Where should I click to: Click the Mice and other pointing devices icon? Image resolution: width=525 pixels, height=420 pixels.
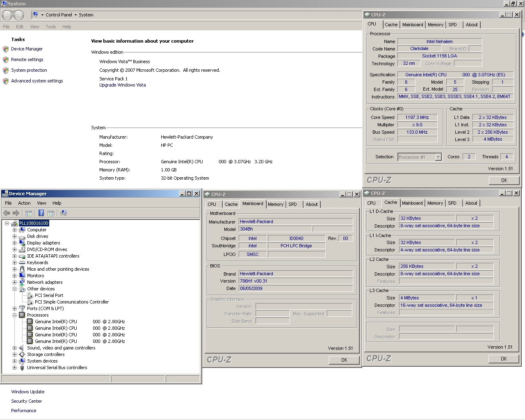tap(22, 269)
